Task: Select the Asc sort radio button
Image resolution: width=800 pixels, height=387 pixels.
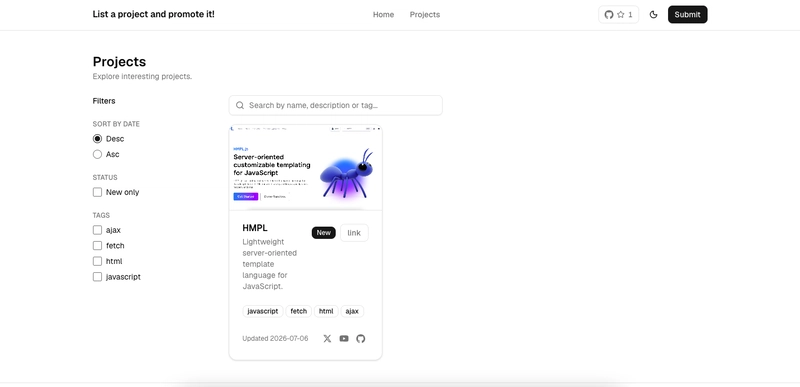Action: [x=97, y=154]
